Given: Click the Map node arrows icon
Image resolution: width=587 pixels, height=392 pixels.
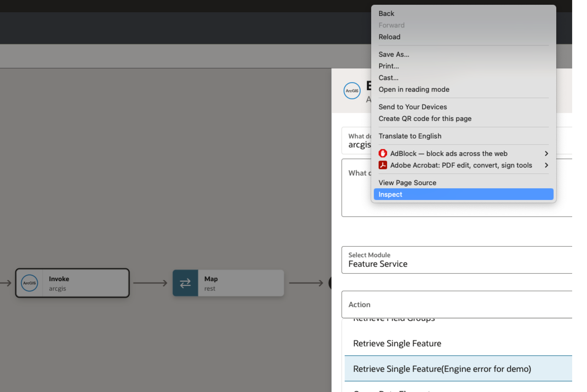Looking at the screenshot, I should point(185,283).
